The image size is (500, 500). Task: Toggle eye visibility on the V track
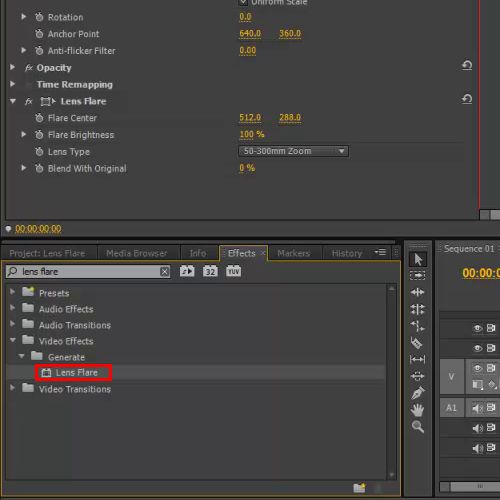point(477,368)
